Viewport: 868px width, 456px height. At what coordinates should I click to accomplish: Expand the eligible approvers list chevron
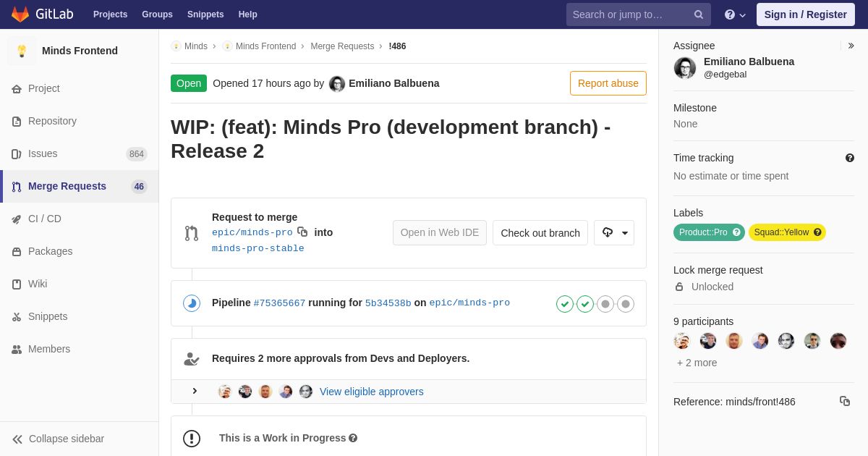point(194,391)
